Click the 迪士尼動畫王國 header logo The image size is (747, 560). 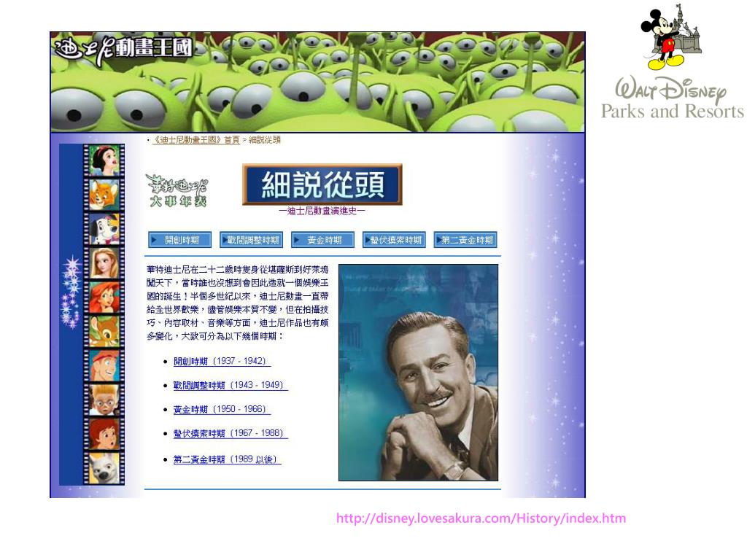123,50
